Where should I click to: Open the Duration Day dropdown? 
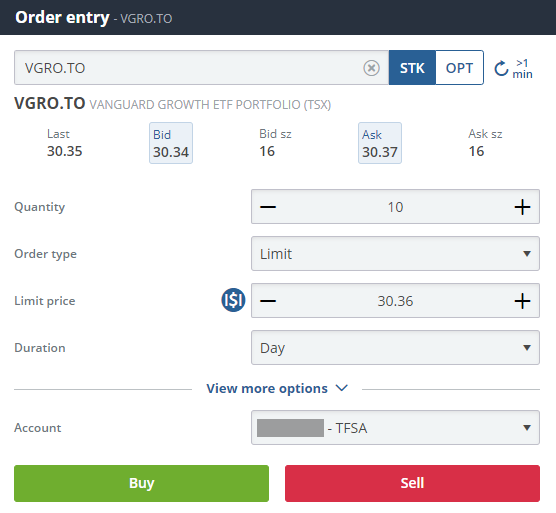click(395, 348)
